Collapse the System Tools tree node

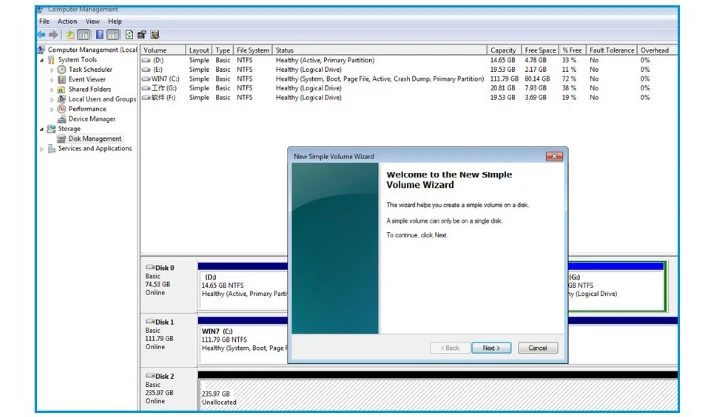(42, 60)
